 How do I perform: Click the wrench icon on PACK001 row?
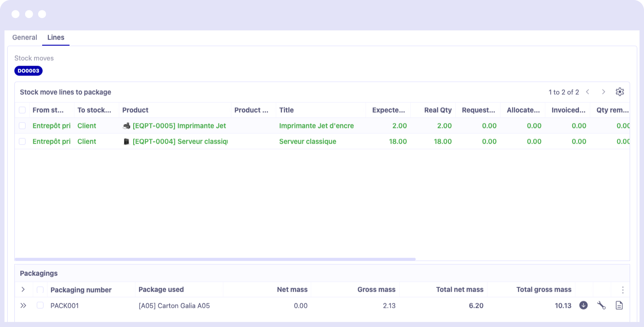pos(601,305)
